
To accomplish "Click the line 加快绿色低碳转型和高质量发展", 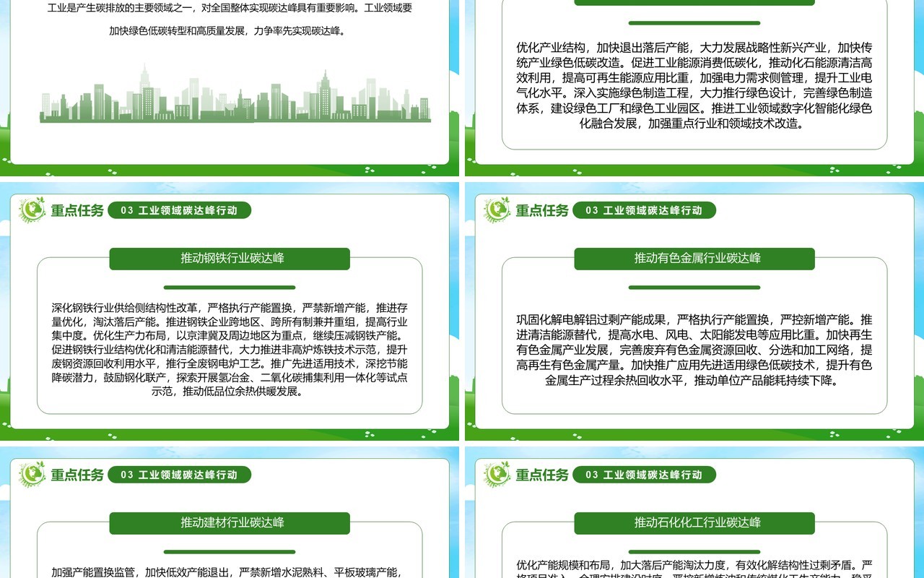I will click(x=228, y=32).
